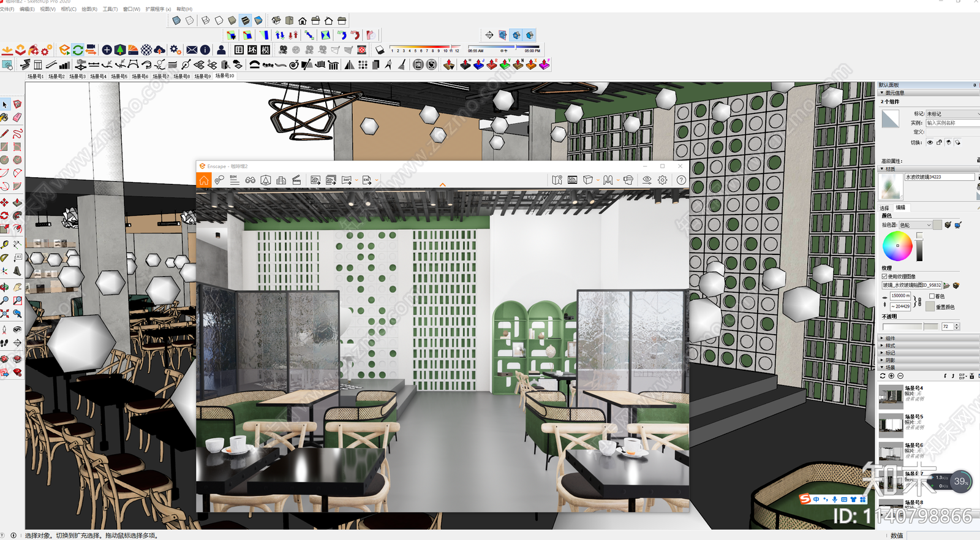Click the person silhouette toolbar icon
The height and width of the screenshot is (540, 980).
[221, 50]
